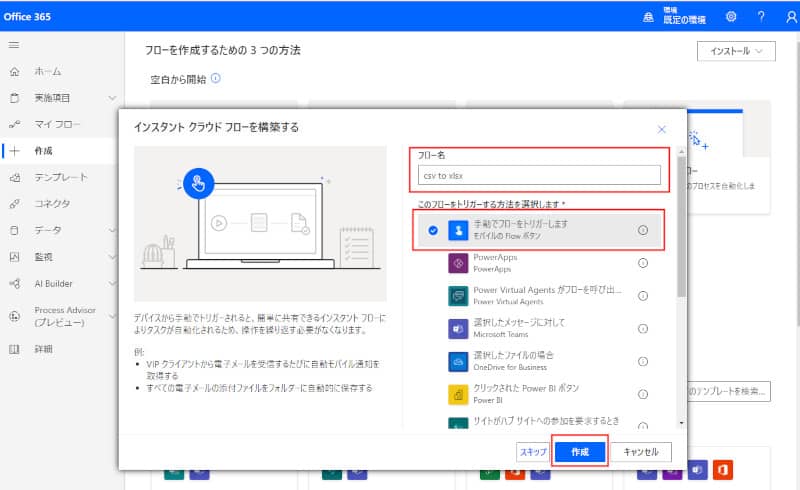
Task: Click the home icon in sidebar
Action: 15,71
